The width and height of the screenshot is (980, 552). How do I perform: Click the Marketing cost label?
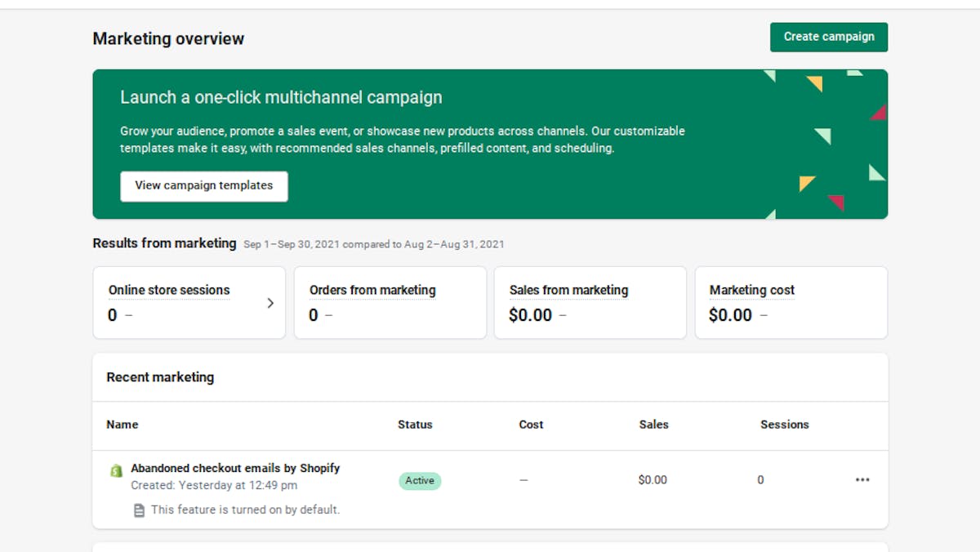tap(751, 290)
